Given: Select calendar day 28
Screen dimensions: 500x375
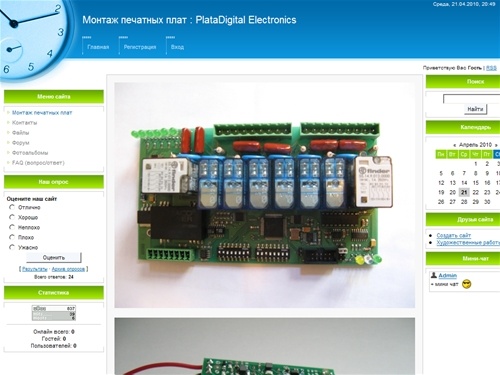Looking at the screenshot, I should [464, 202].
